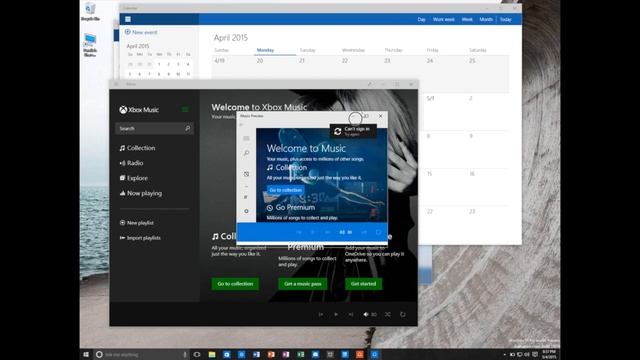Toggle repeat icon in Music Preview blue bar
Image resolution: width=640 pixels, height=360 pixels.
click(x=378, y=232)
